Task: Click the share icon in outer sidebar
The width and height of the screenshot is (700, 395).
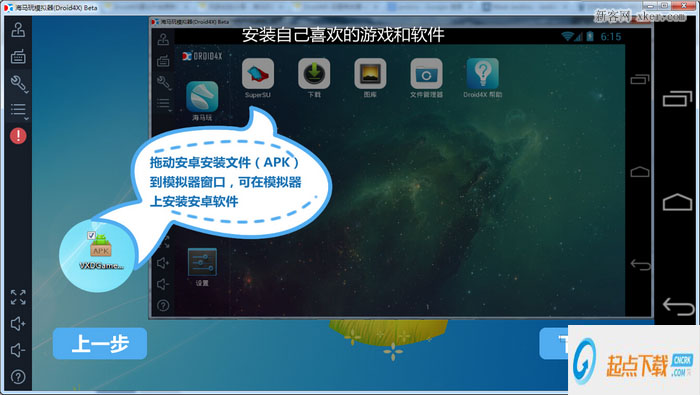Action: pyautogui.click(x=18, y=30)
